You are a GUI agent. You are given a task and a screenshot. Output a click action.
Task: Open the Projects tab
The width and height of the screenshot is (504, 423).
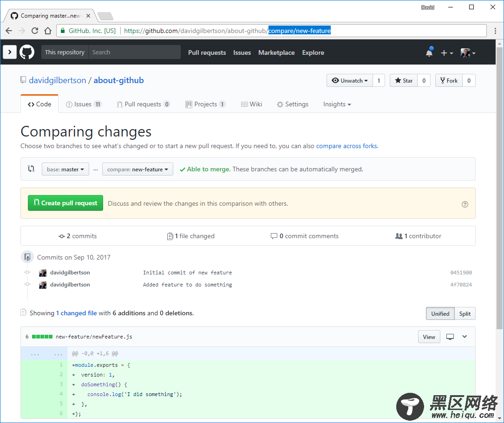(x=205, y=104)
